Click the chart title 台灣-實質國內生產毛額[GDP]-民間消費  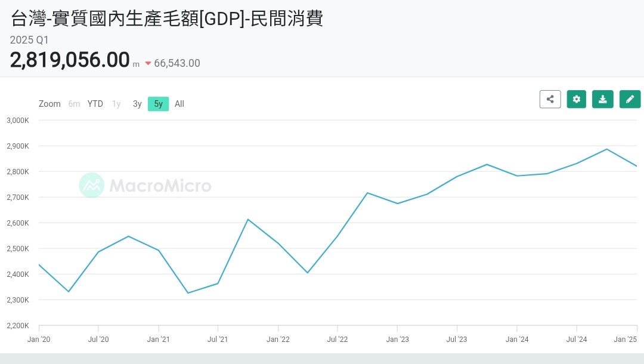pyautogui.click(x=167, y=18)
